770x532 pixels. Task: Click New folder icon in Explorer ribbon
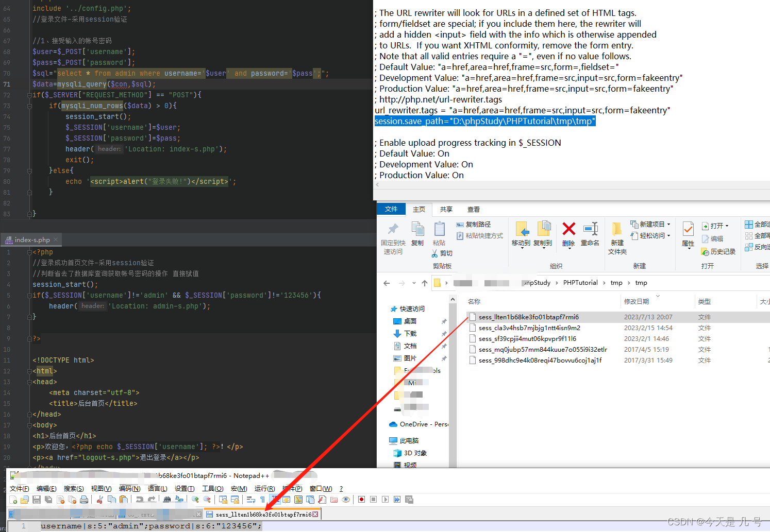[x=616, y=229]
